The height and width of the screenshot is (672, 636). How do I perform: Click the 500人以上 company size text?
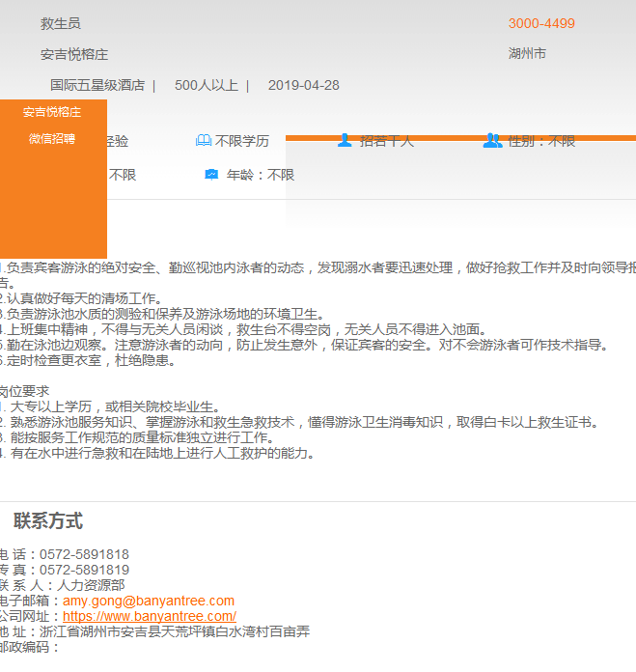pyautogui.click(x=206, y=85)
